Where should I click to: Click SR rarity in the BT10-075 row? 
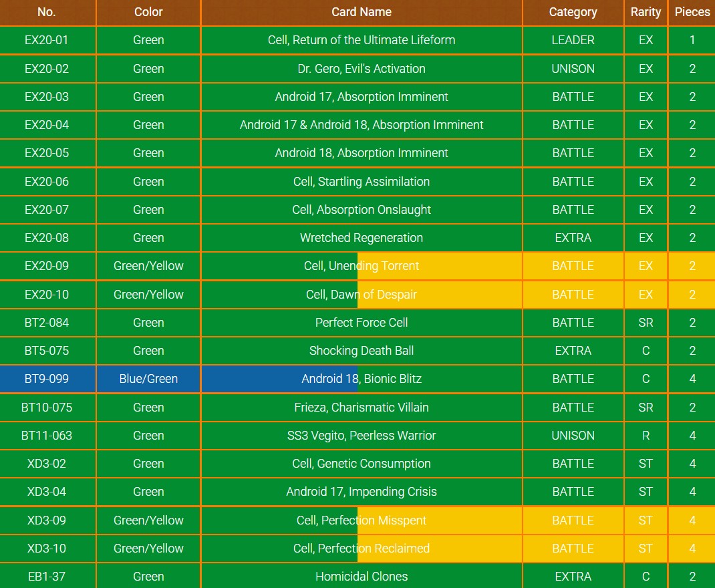(646, 408)
